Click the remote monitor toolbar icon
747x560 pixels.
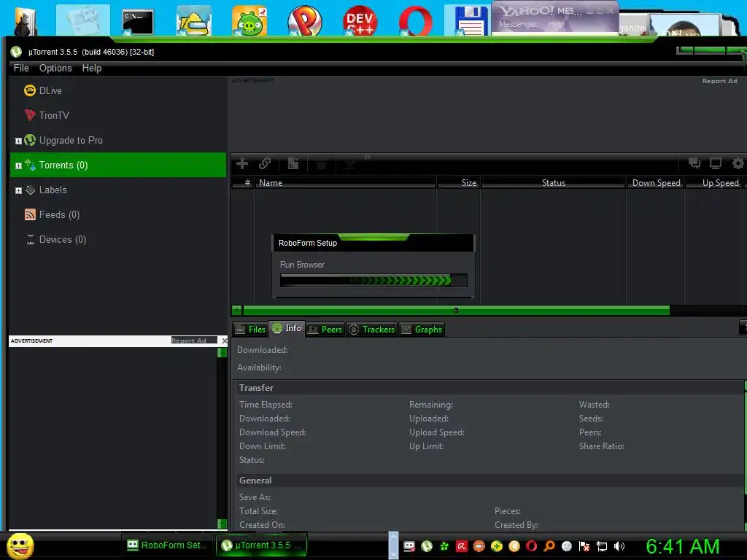tap(715, 163)
